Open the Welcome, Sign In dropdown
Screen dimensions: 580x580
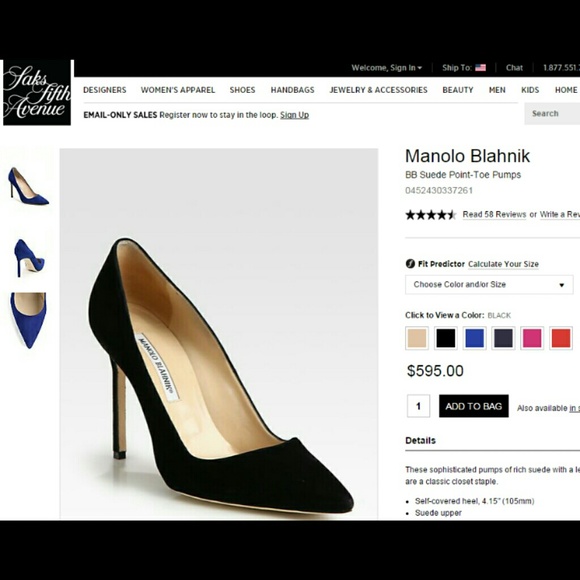point(386,68)
